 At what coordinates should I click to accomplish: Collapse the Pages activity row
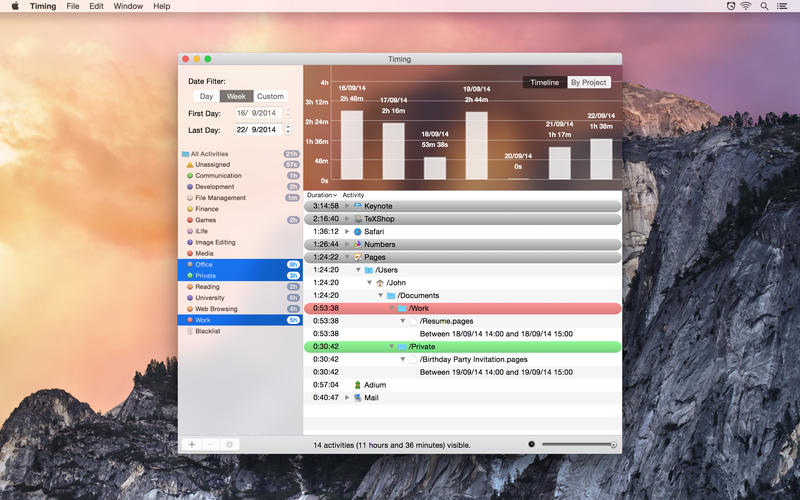(x=346, y=257)
